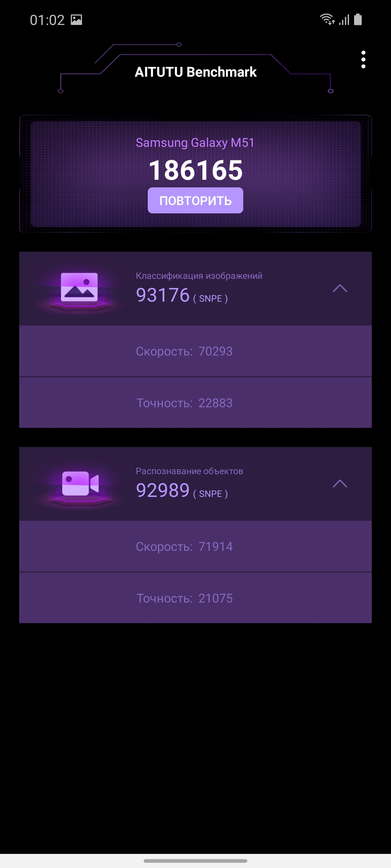This screenshot has height=868, width=391.
Task: Tap the Samsung Galaxy M51 device name
Action: (x=195, y=142)
